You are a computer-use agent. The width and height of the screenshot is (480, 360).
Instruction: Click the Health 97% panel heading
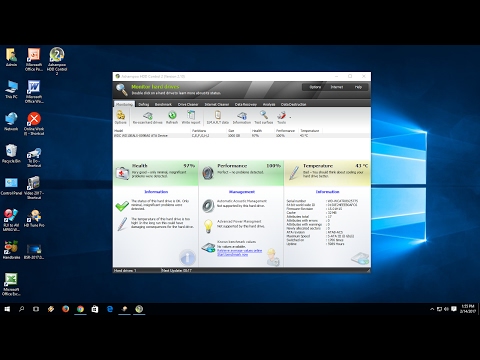(163, 166)
